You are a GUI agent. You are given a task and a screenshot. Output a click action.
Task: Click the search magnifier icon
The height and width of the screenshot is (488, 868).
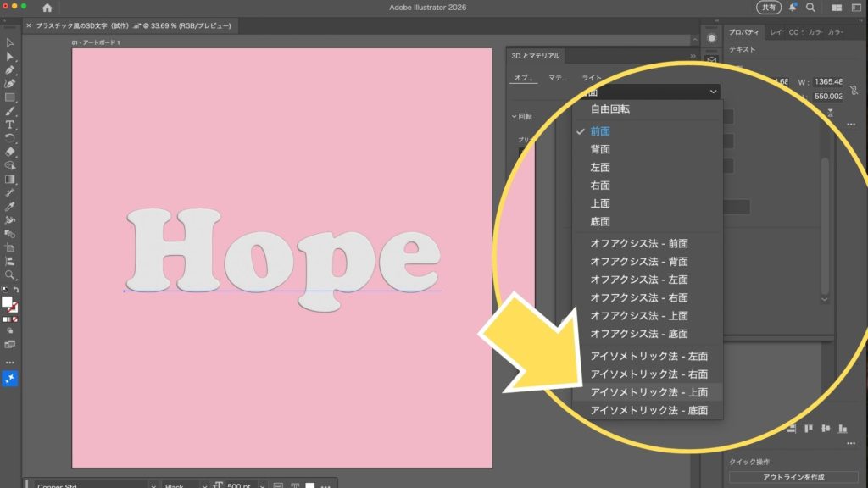[x=810, y=8]
